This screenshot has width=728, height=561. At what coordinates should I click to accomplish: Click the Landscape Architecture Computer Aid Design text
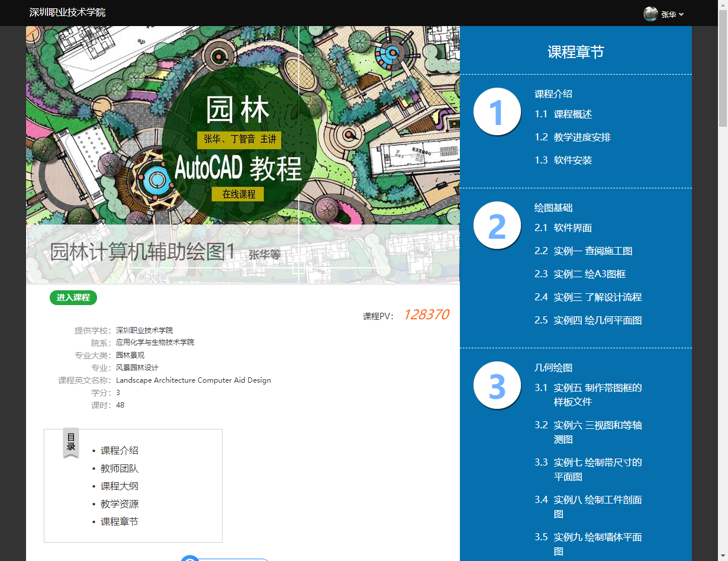(x=194, y=380)
